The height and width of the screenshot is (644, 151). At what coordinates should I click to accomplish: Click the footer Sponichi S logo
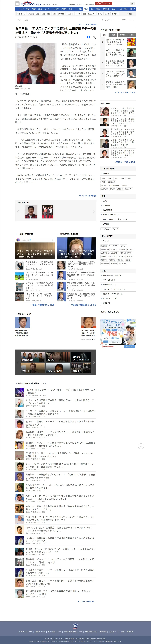tap(75, 626)
